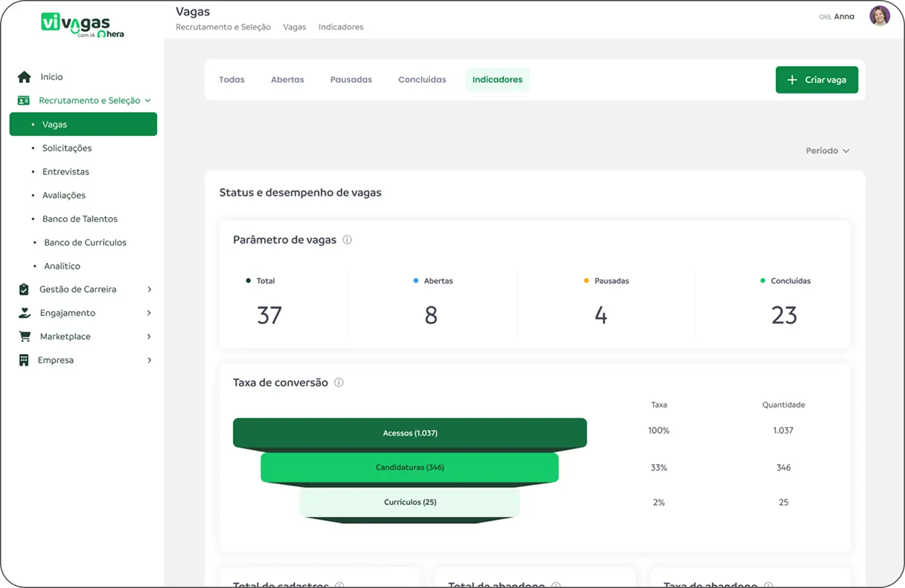Open the Período dropdown filter
Screen dimensions: 905x588
[x=827, y=151]
